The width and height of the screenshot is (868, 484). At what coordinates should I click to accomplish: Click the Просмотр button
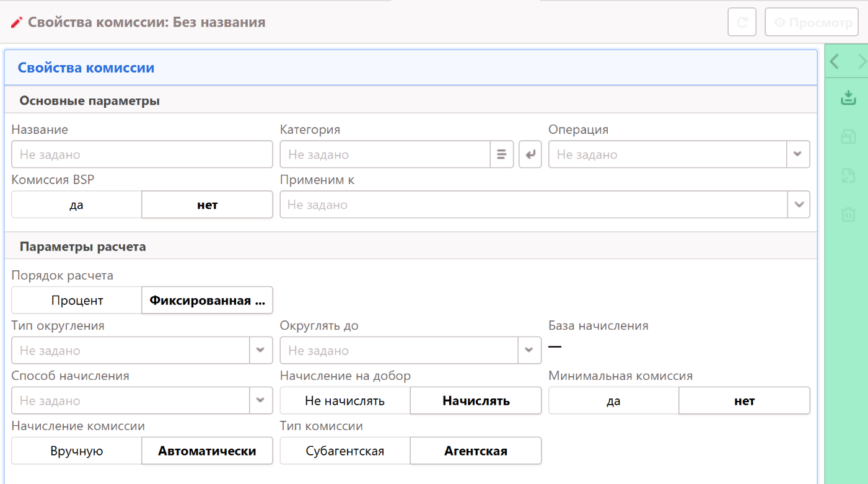click(x=812, y=23)
